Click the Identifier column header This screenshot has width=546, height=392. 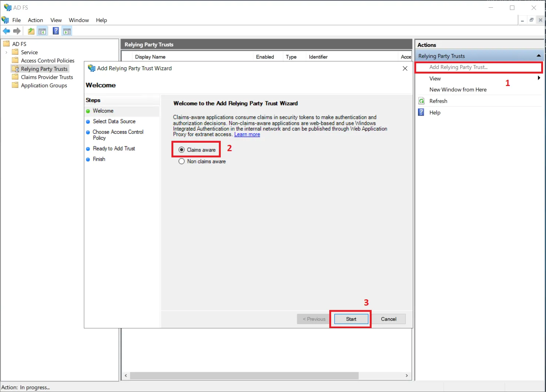[318, 57]
